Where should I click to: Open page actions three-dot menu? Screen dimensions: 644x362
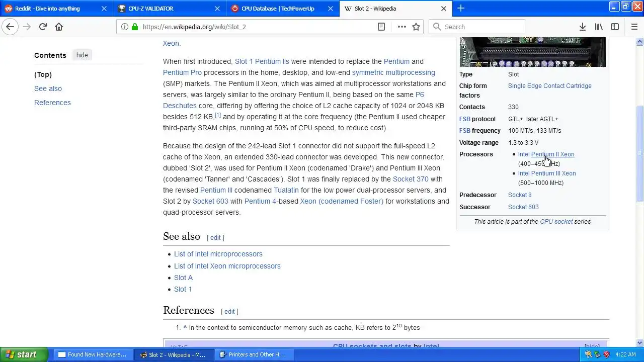tap(401, 27)
